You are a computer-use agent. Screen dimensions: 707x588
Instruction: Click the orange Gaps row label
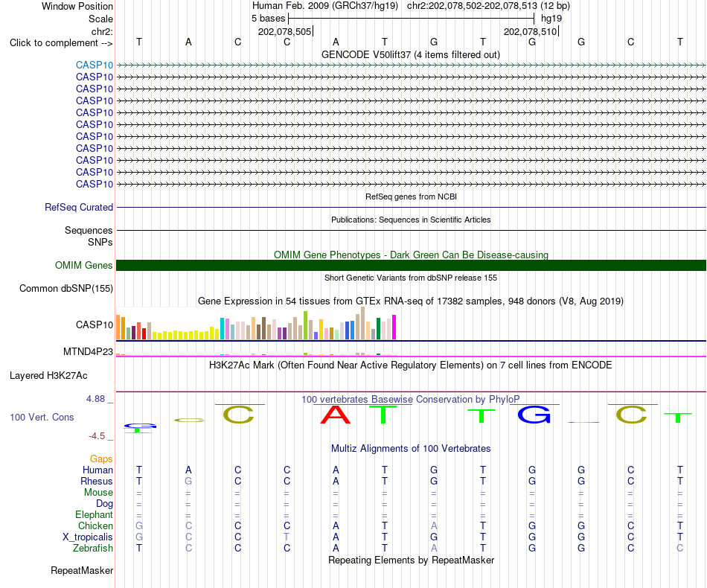click(101, 459)
